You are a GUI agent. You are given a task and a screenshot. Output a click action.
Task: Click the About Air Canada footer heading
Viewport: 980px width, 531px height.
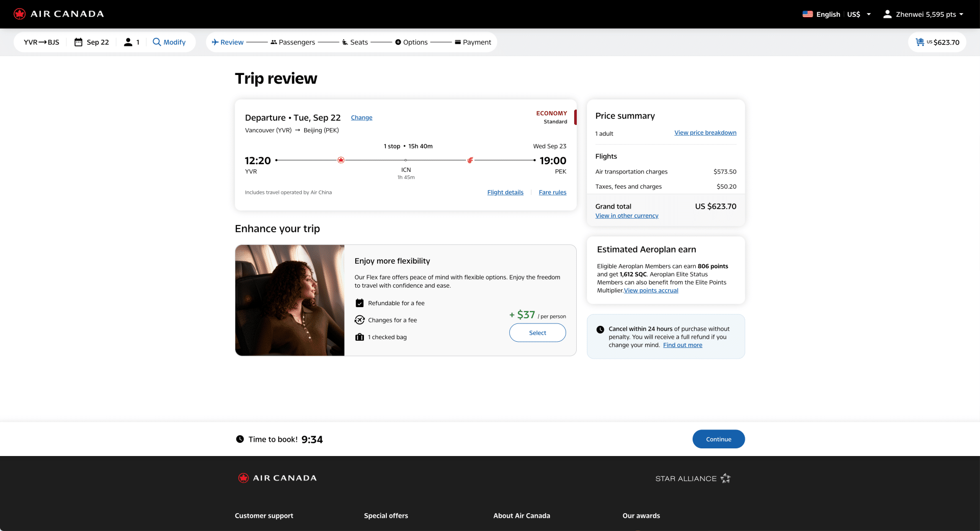[522, 516]
